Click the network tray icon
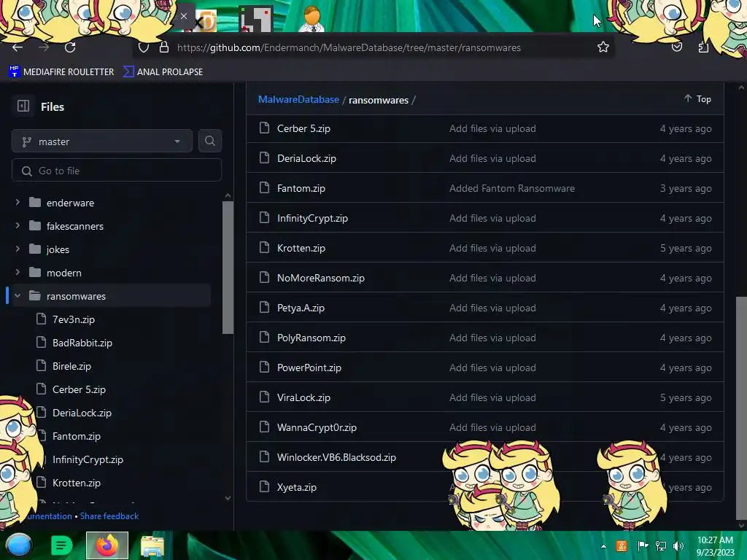 click(x=661, y=546)
